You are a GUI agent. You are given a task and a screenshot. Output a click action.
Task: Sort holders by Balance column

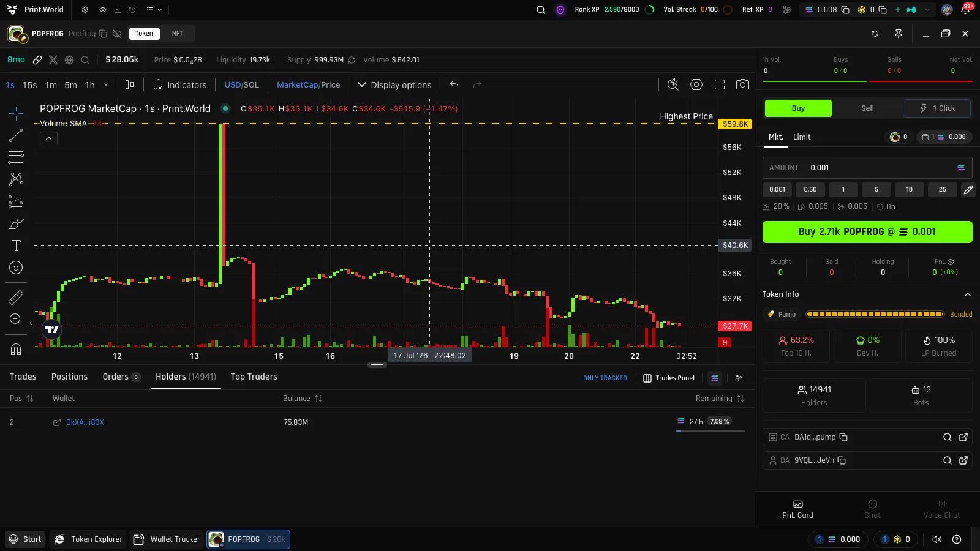click(x=303, y=399)
